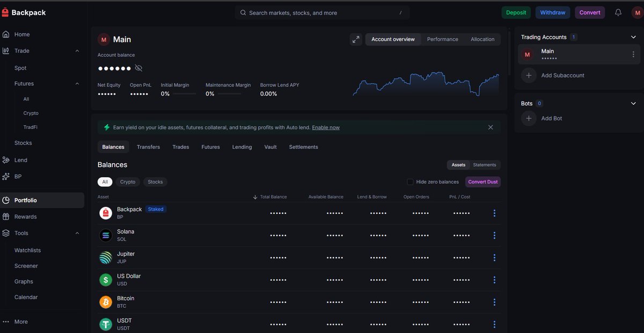Collapse the Tools sidebar section

pos(77,233)
